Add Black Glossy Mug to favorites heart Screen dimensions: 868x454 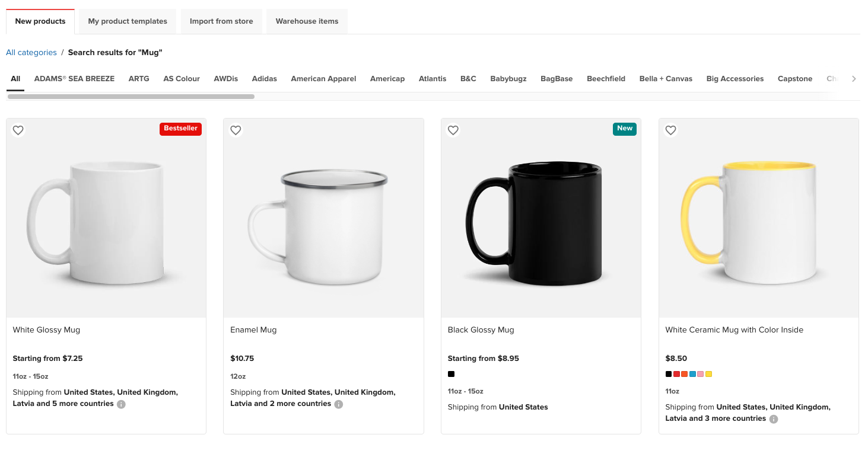[x=453, y=130]
